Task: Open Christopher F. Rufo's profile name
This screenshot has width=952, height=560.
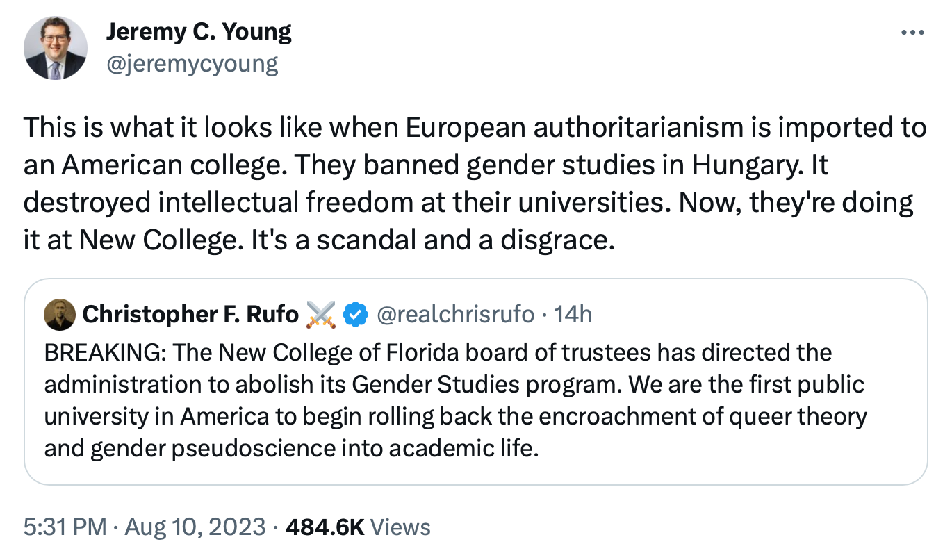Action: (x=190, y=315)
